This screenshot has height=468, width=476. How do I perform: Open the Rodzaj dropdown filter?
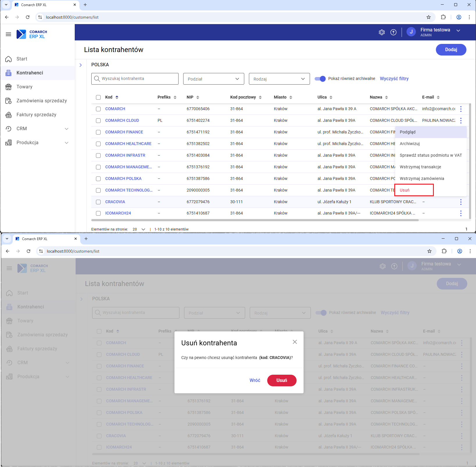click(x=279, y=79)
